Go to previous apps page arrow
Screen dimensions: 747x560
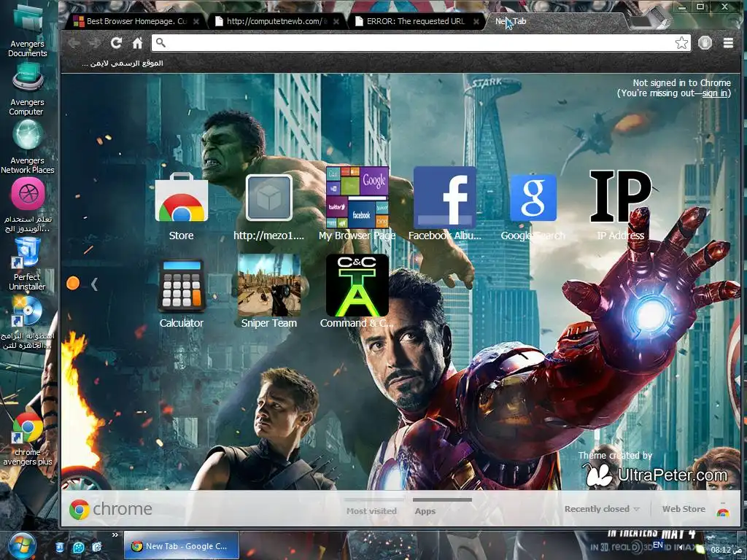point(94,284)
